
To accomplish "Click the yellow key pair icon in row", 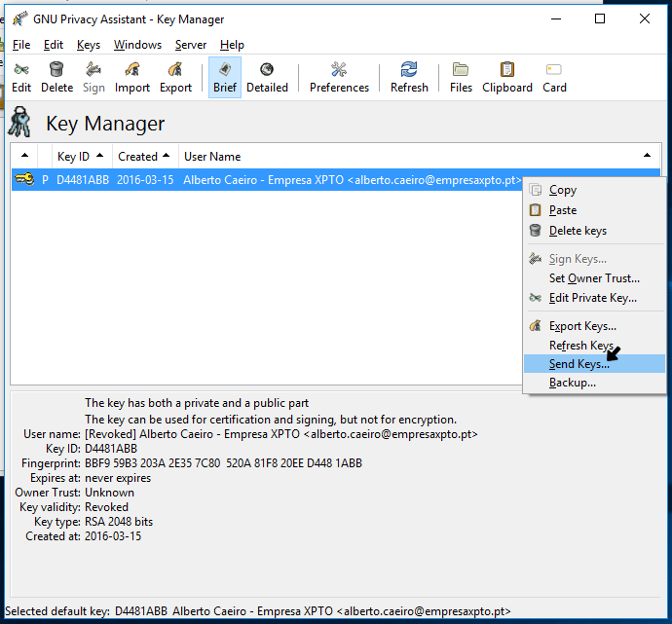I will pos(24,178).
